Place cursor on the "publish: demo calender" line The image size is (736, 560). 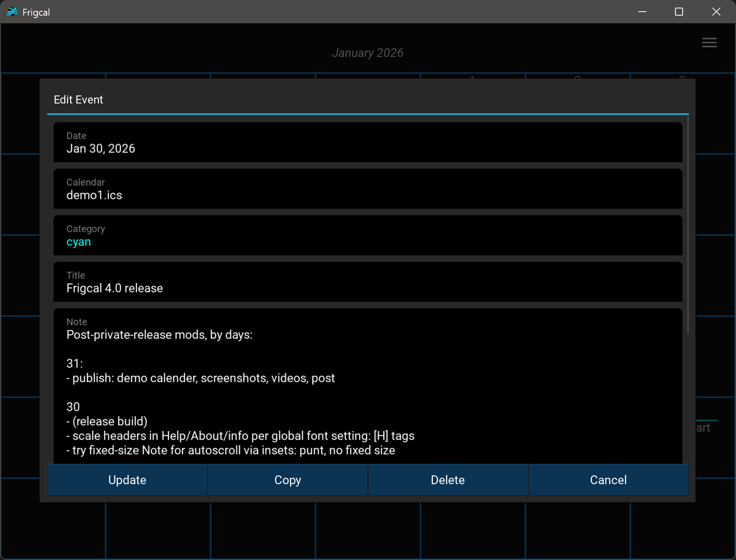pos(201,378)
